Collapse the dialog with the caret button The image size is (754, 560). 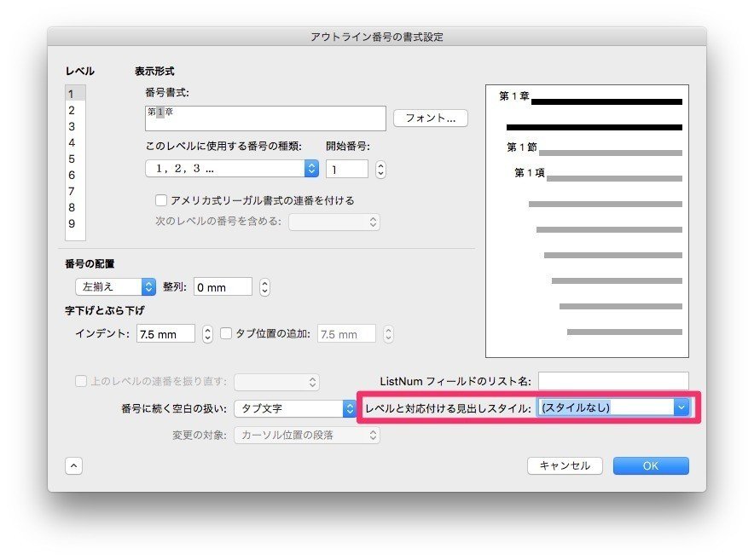[73, 465]
